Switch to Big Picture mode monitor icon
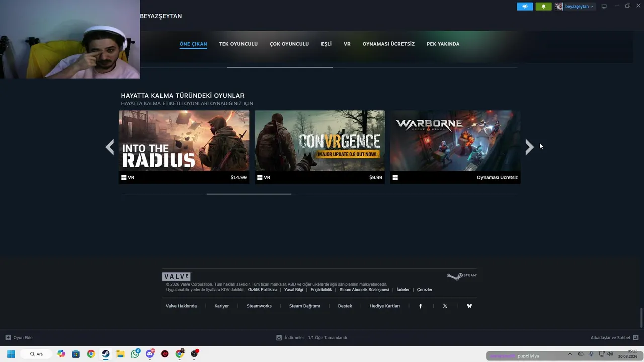This screenshot has height=362, width=644. click(604, 6)
